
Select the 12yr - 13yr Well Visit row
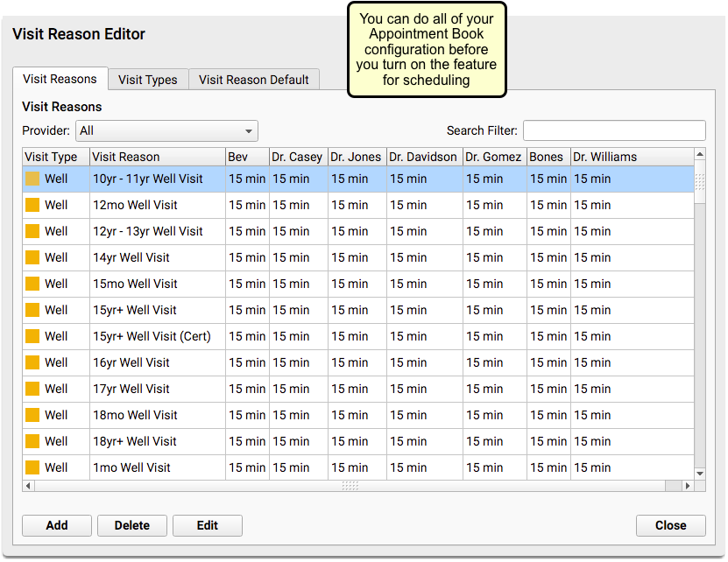click(358, 231)
